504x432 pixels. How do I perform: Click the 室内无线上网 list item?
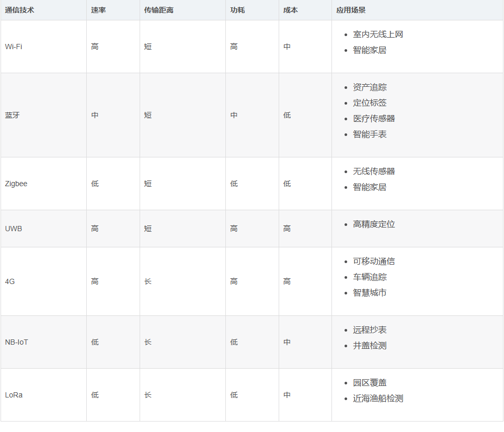(378, 35)
